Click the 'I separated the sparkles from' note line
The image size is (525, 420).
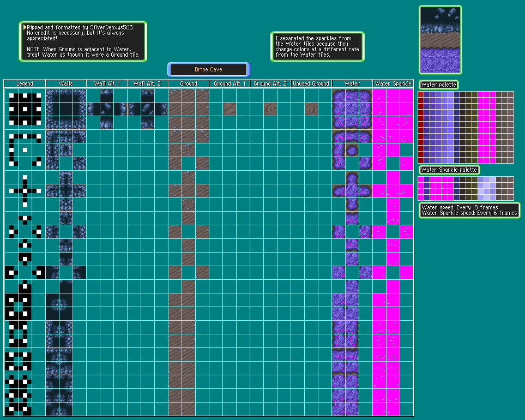click(313, 39)
